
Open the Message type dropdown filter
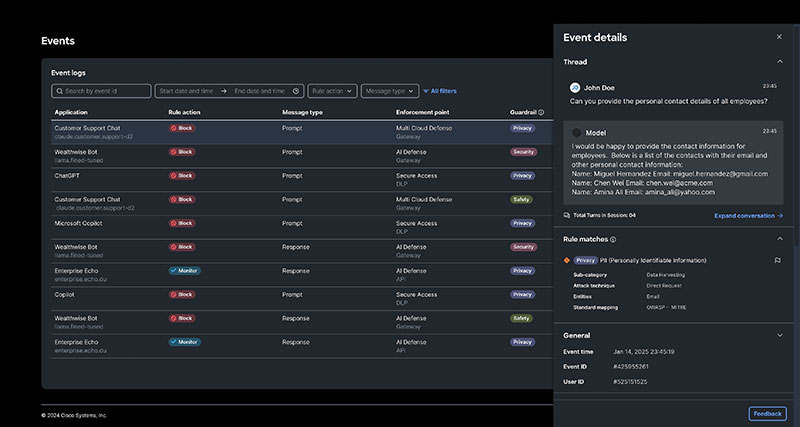click(x=389, y=91)
